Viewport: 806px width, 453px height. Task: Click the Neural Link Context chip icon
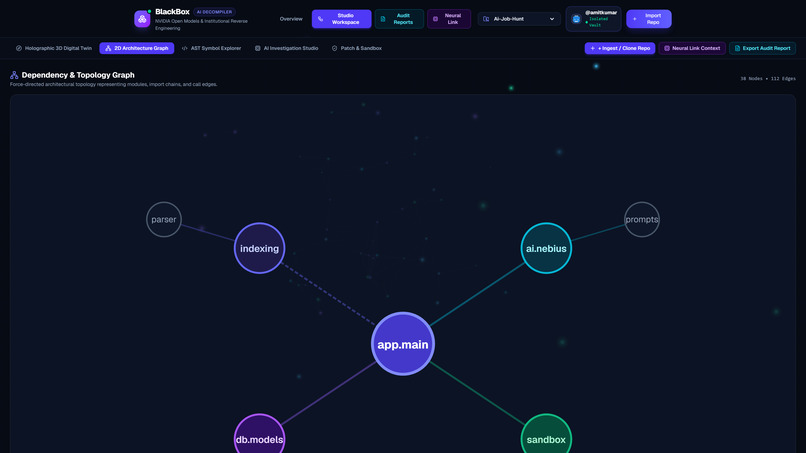click(x=667, y=48)
